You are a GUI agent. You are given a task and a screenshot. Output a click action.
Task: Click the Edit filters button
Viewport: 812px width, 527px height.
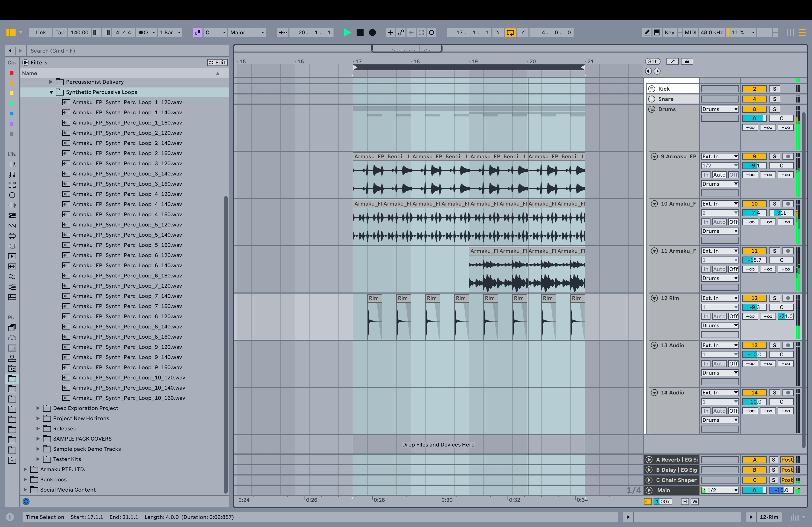(217, 62)
